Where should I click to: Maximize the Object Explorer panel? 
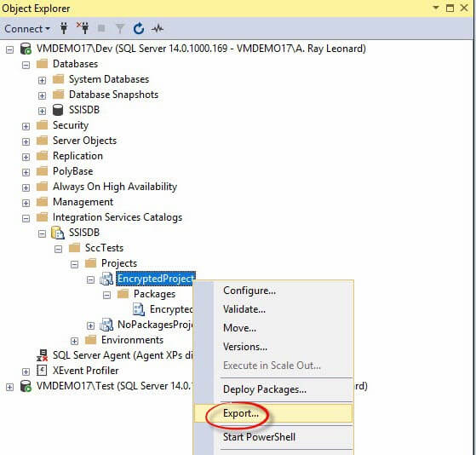pos(450,8)
